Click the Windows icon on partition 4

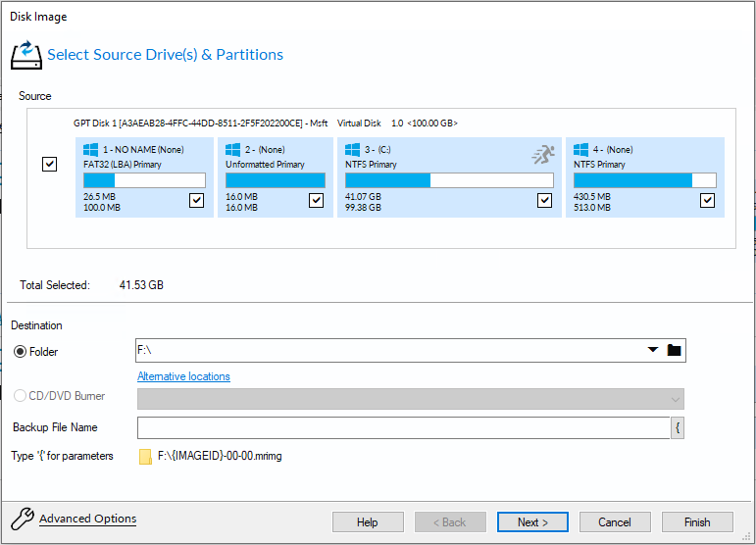pyautogui.click(x=580, y=150)
